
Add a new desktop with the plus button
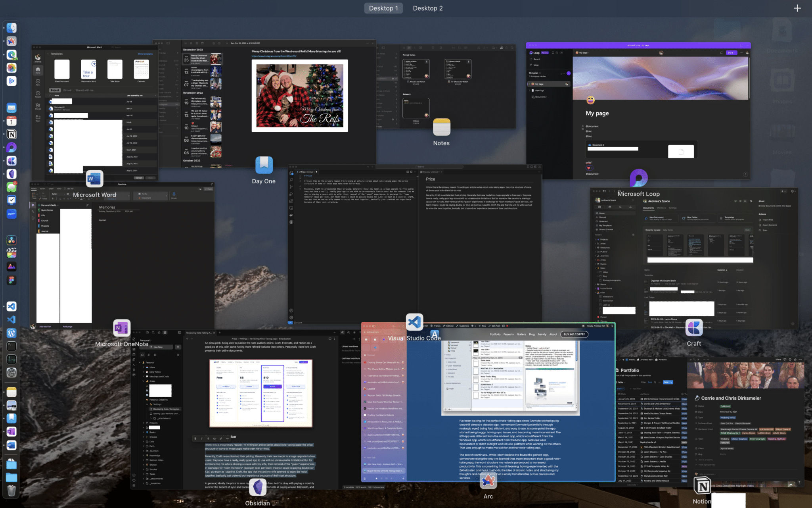(797, 8)
